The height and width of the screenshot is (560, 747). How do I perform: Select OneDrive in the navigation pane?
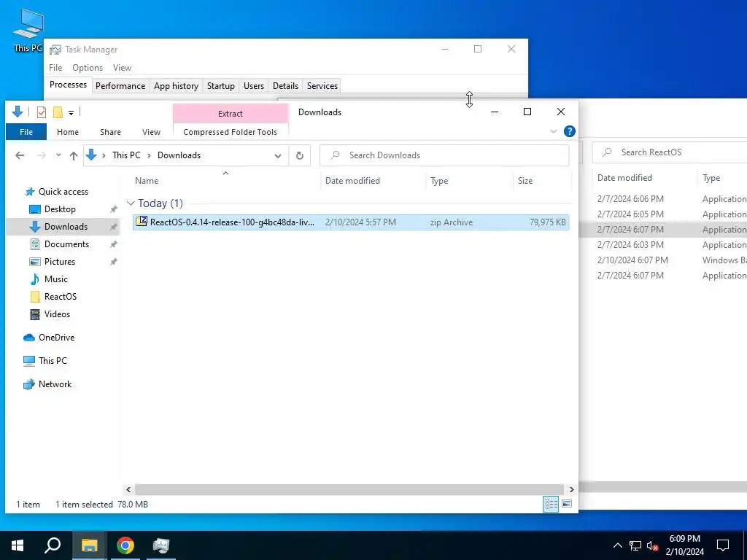pyautogui.click(x=56, y=338)
